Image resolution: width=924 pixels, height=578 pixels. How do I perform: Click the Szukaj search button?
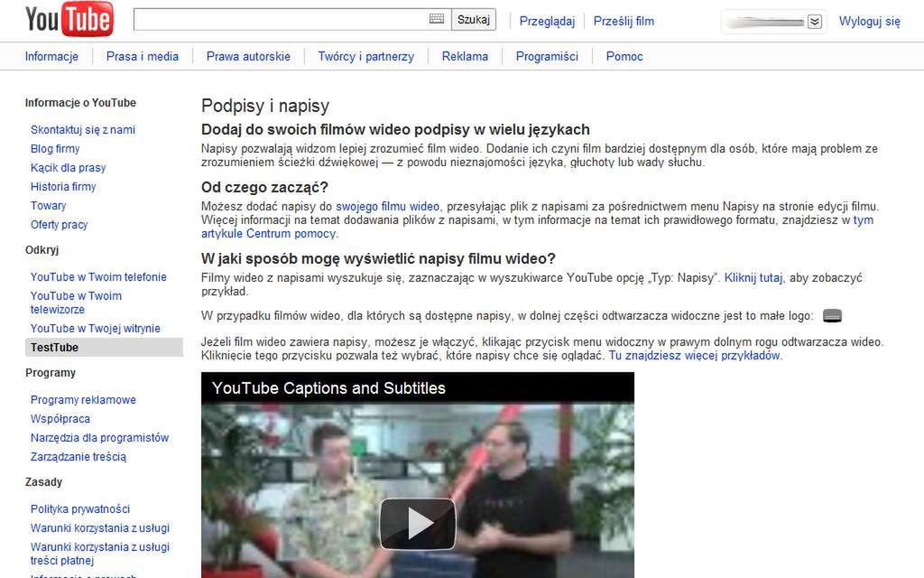pyautogui.click(x=474, y=20)
